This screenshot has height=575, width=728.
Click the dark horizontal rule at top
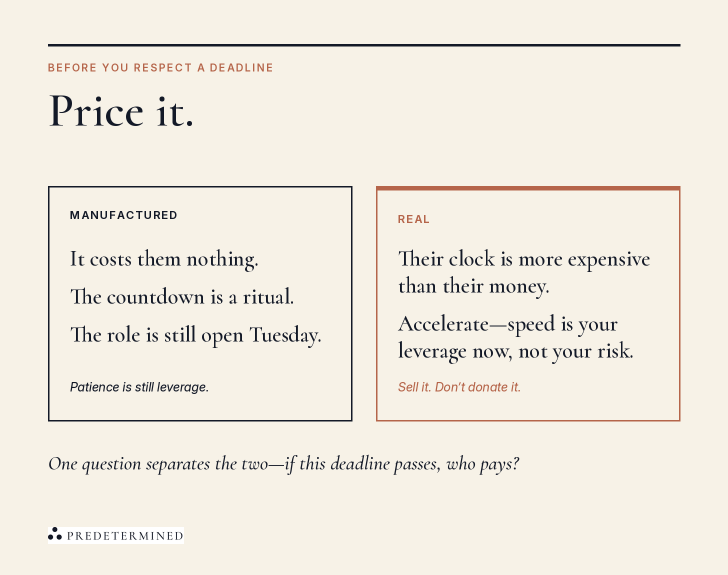[x=364, y=45]
